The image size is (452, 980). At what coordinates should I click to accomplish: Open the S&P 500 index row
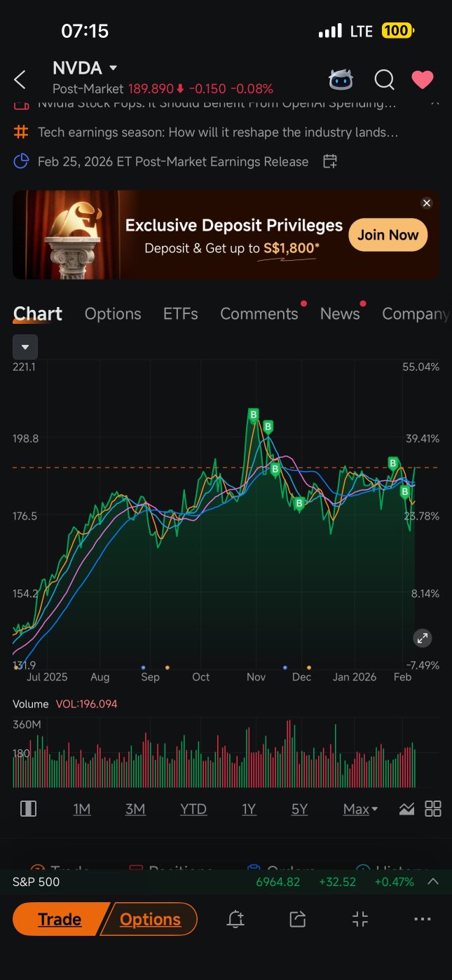click(226, 882)
